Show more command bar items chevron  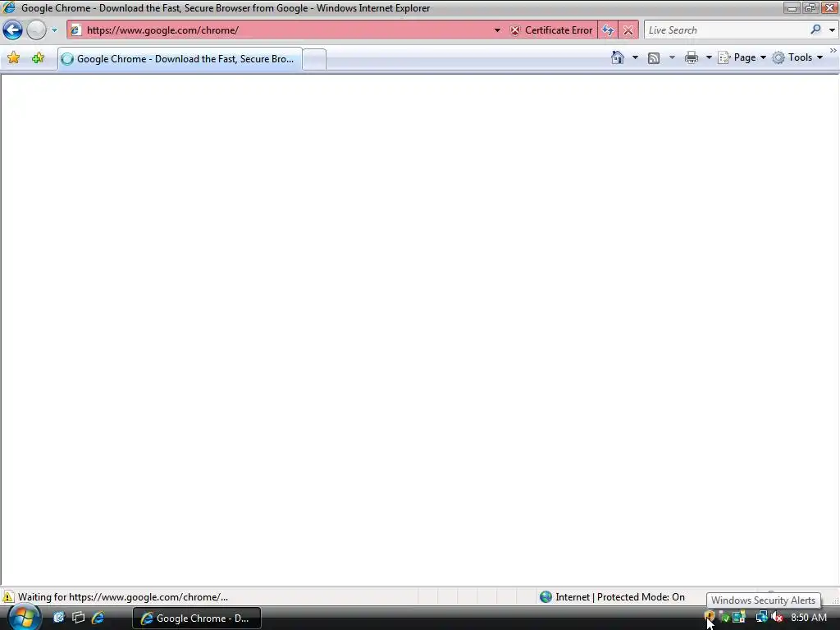point(833,51)
